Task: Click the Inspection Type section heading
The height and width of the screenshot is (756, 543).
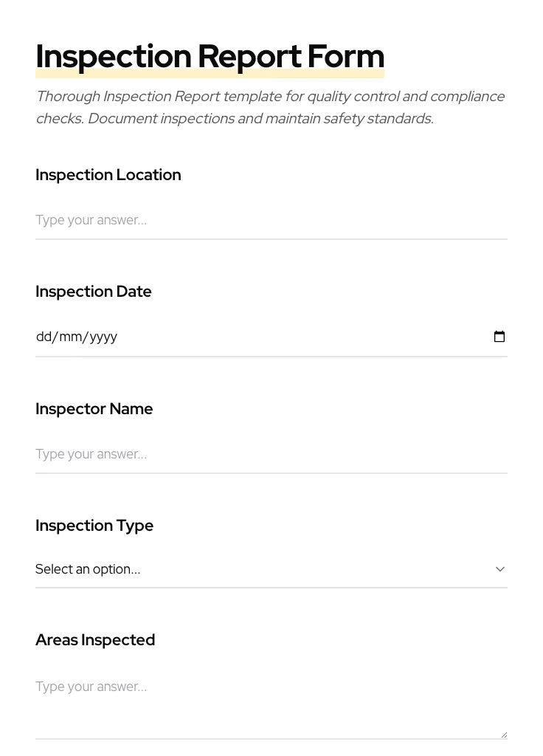Action: pos(94,526)
